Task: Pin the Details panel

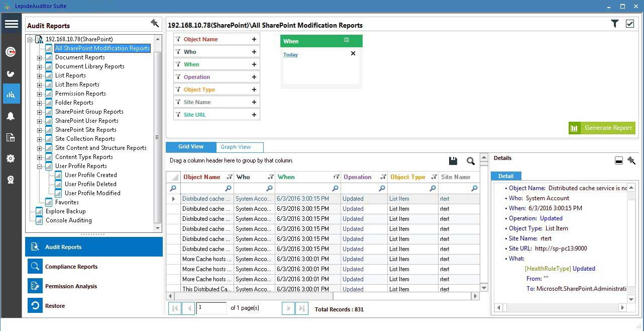Action: (x=631, y=160)
